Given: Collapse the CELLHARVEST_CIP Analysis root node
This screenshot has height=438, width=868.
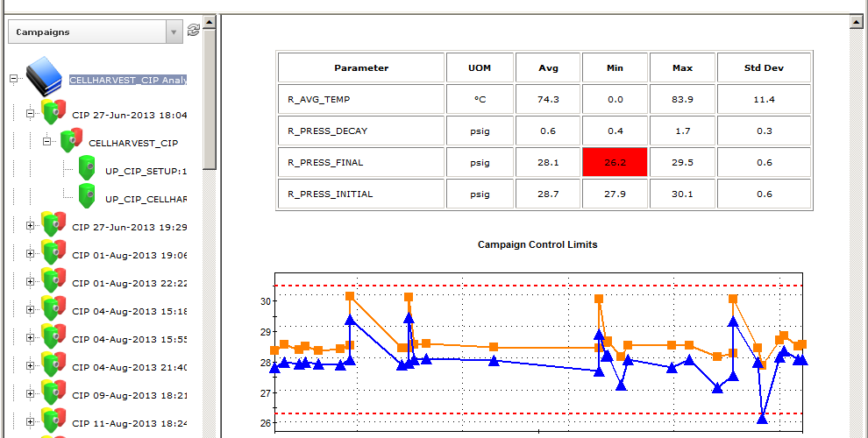Looking at the screenshot, I should coord(13,79).
